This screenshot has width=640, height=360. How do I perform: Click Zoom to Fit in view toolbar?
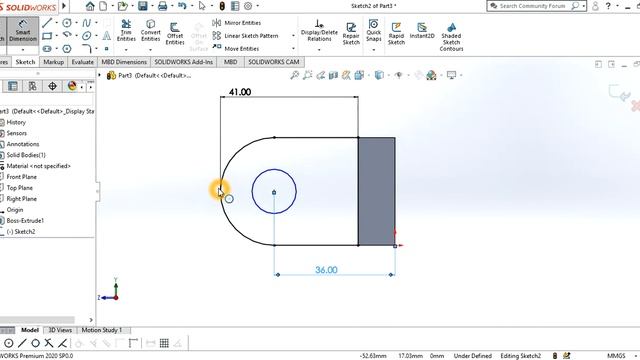tap(294, 75)
